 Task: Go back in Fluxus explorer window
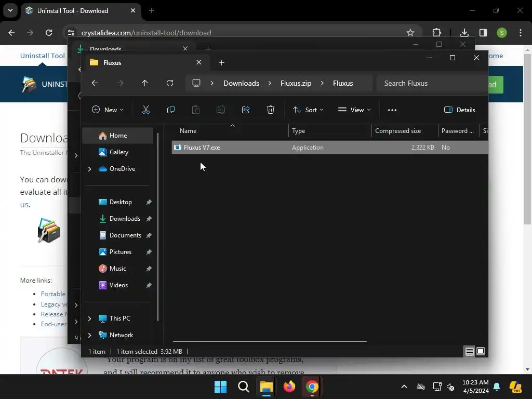click(95, 83)
